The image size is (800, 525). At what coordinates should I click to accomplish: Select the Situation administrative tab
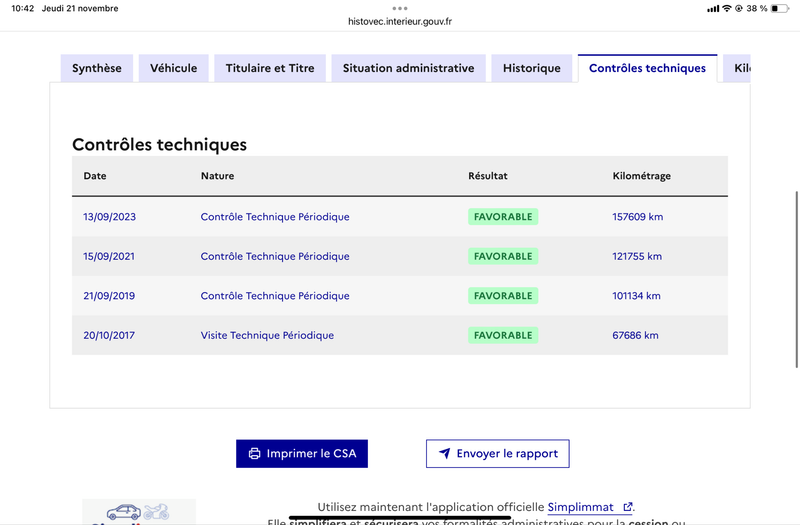pos(408,68)
